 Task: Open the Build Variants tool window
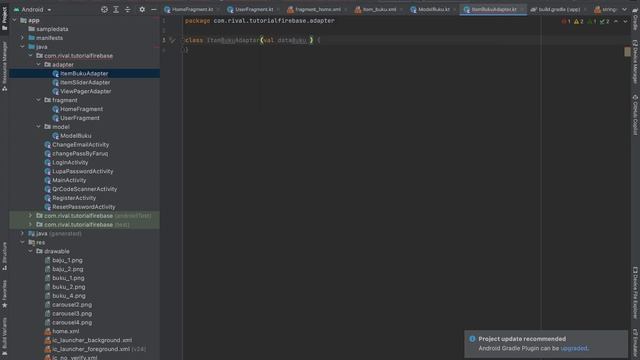(4, 336)
